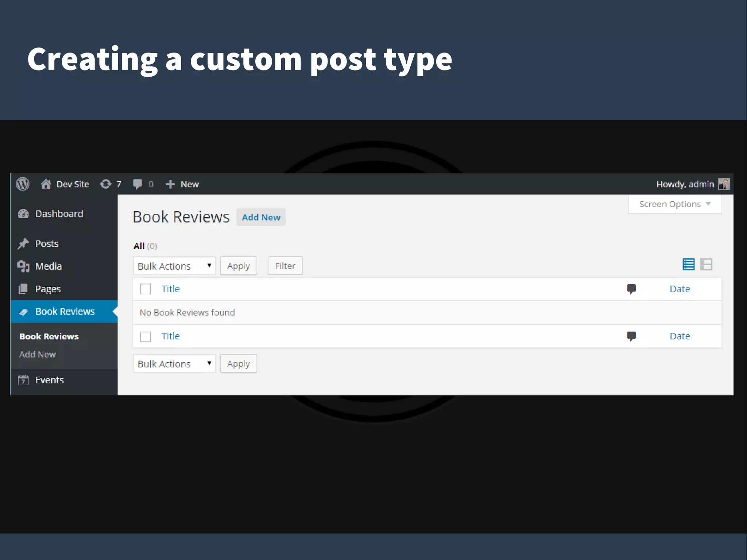Viewport: 747px width, 560px height.
Task: Open the Dashboard menu item
Action: tap(59, 214)
